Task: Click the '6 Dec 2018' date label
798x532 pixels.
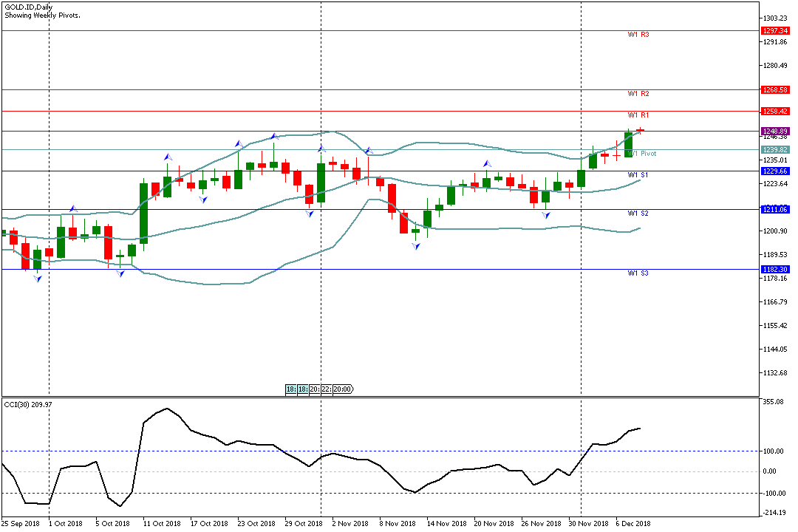Action: (x=633, y=524)
